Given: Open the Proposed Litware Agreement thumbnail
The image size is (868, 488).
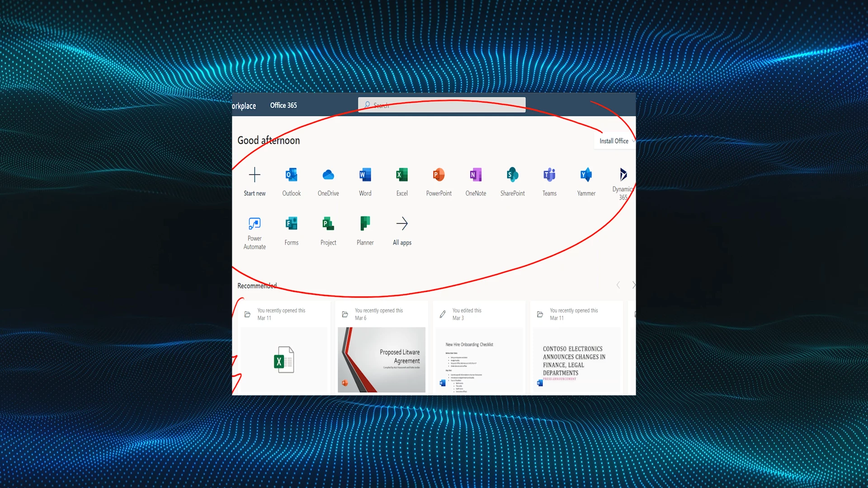Looking at the screenshot, I should (381, 360).
